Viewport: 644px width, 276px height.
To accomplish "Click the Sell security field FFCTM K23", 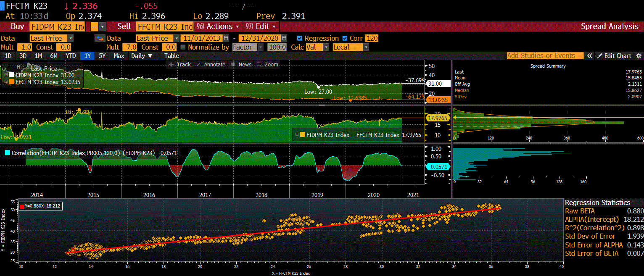I will (x=164, y=26).
